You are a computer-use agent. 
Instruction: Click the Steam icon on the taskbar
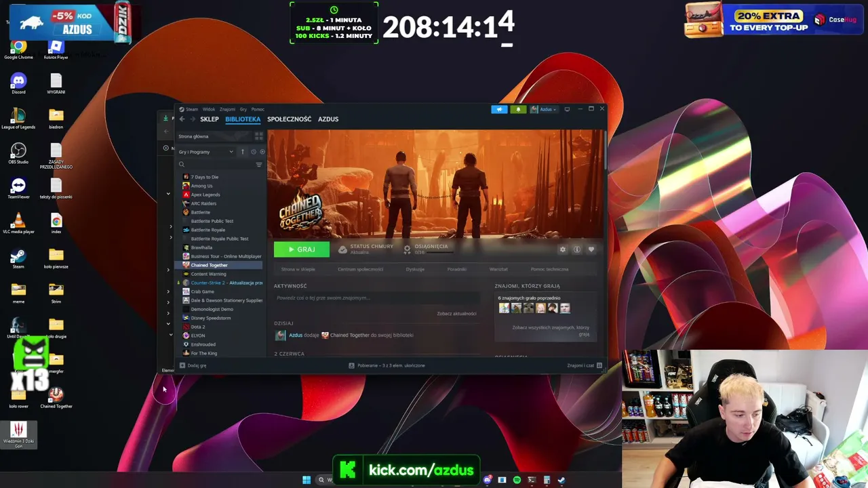561,480
